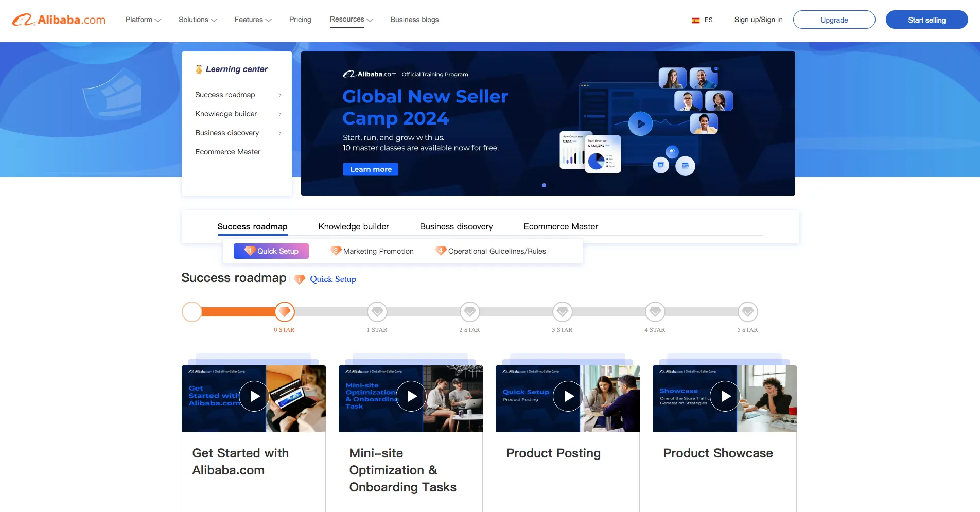The height and width of the screenshot is (512, 980).
Task: Click the 1 STAR diamond marker
Action: pyautogui.click(x=377, y=312)
